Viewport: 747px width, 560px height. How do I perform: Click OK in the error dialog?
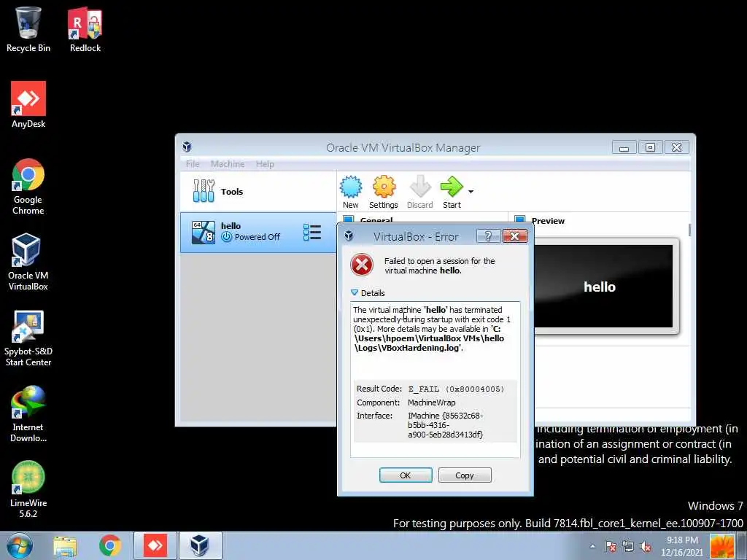point(406,475)
